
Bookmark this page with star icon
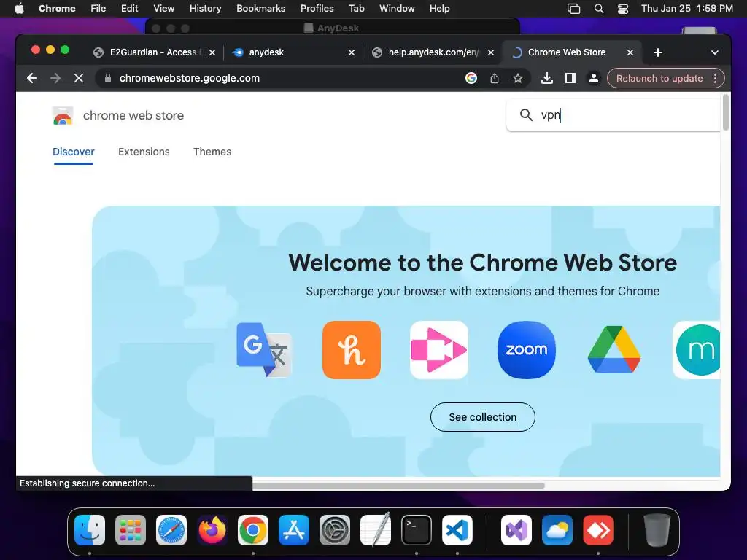[x=518, y=78]
